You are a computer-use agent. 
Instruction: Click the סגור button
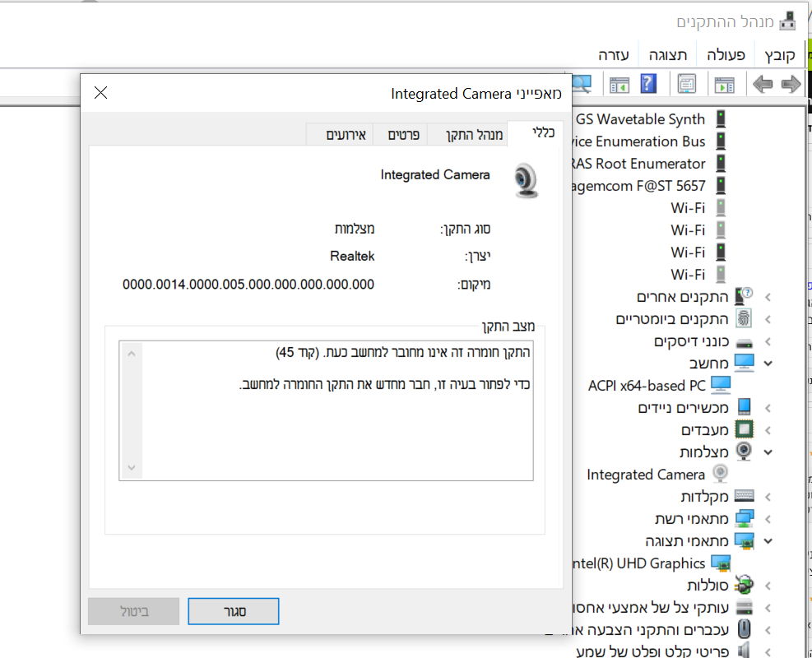pyautogui.click(x=234, y=611)
